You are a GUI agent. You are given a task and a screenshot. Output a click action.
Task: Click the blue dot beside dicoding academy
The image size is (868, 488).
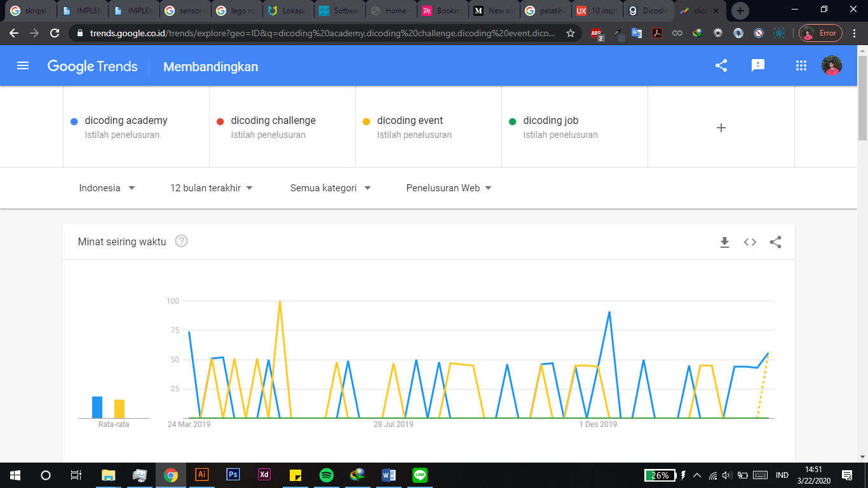(x=74, y=121)
